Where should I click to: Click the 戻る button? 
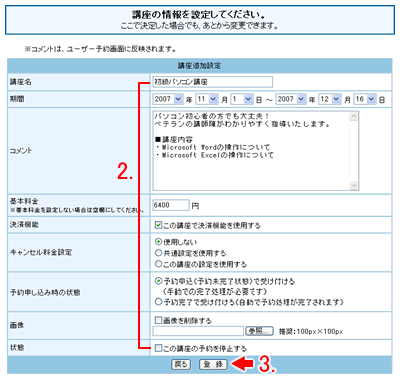pyautogui.click(x=181, y=364)
